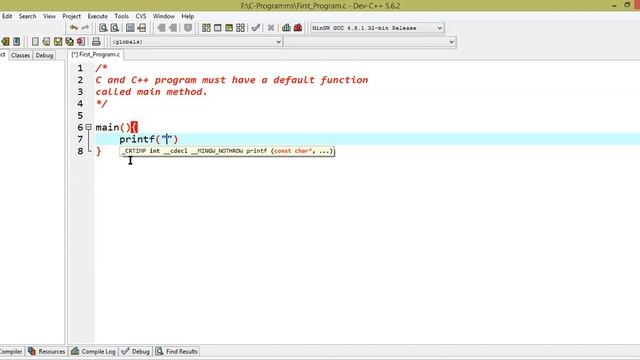The image size is (640, 360).
Task: Click the Open File icon
Action: click(47, 42)
